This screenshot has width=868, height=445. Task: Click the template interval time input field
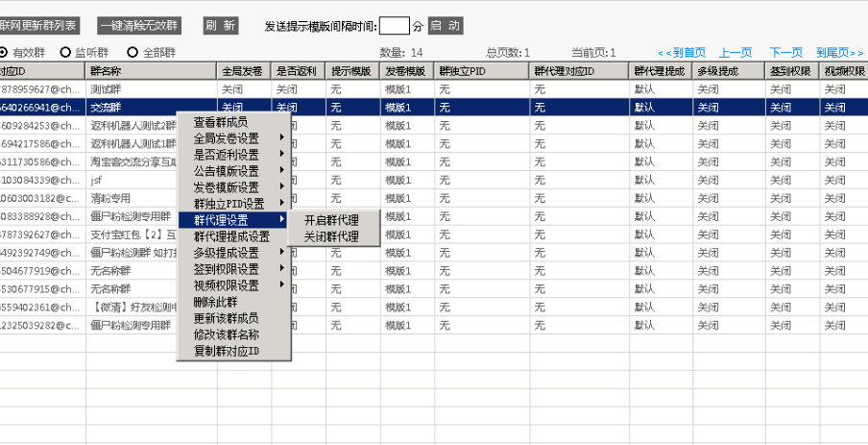(394, 26)
